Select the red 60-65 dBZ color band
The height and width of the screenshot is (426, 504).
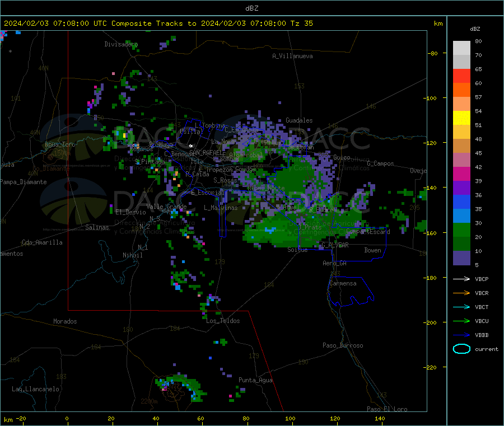tap(461, 76)
